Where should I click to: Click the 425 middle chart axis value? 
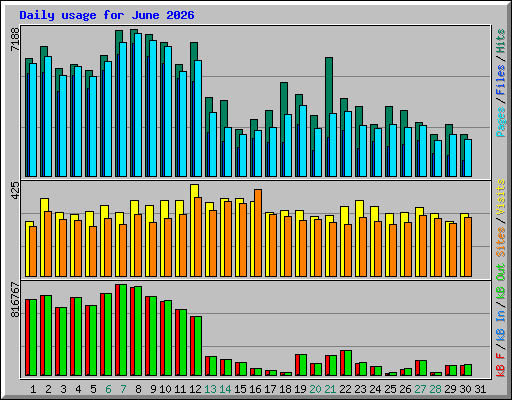point(15,191)
